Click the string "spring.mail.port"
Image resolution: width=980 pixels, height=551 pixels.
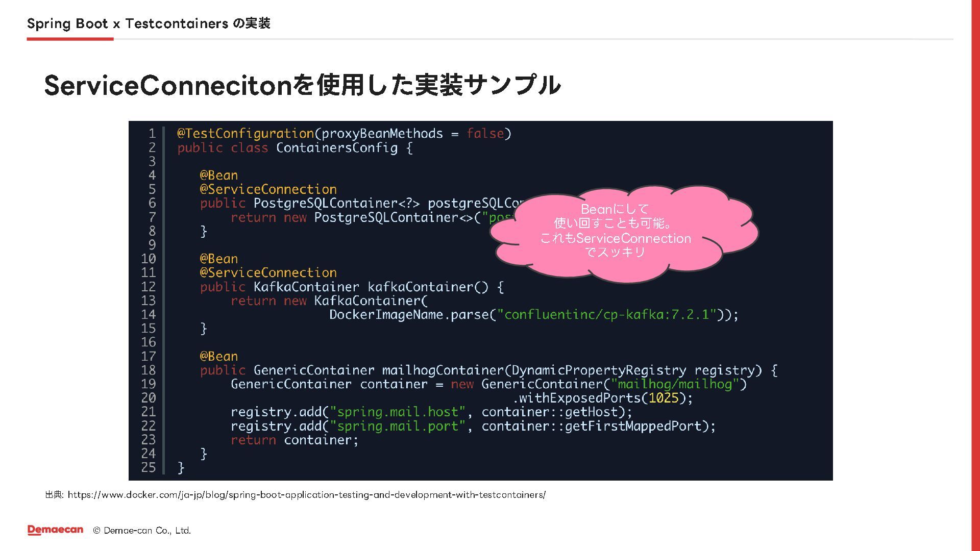(398, 426)
